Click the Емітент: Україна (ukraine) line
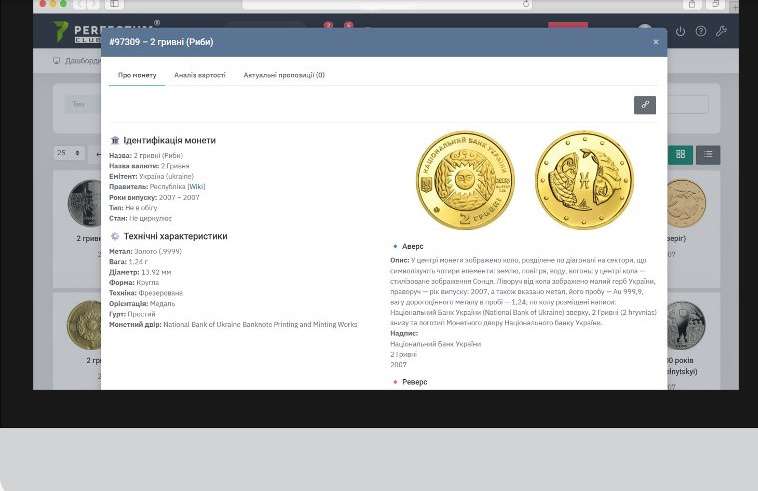Viewport: 758px width, 491px height. 151,176
